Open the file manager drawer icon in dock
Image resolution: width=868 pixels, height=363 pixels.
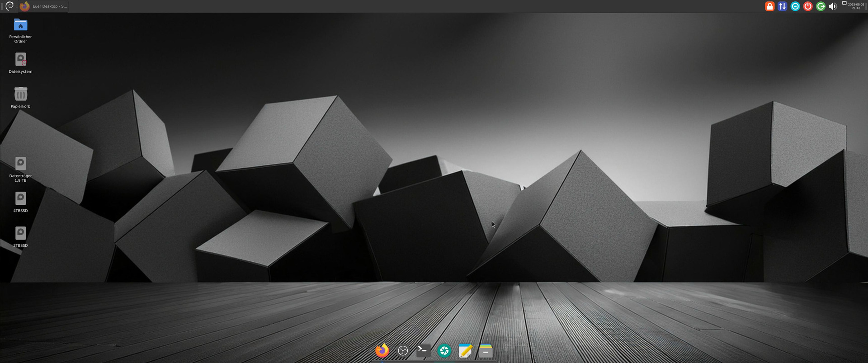486,350
